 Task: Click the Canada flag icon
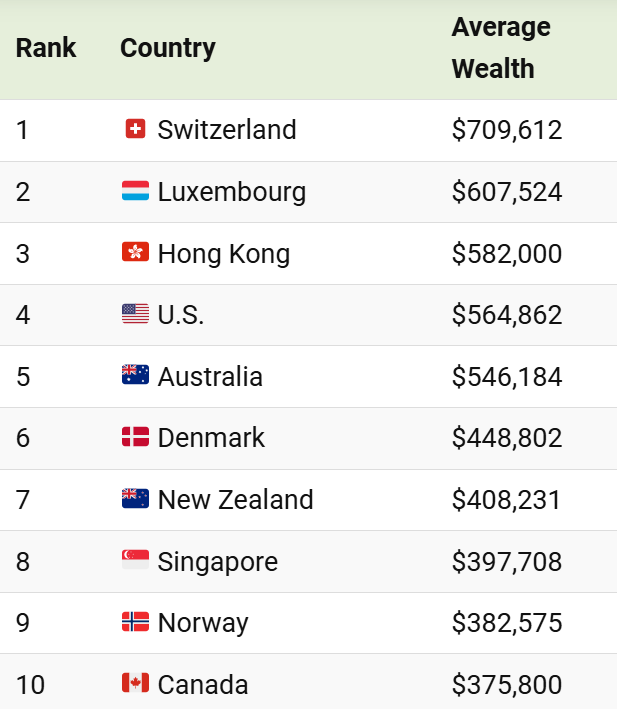click(x=135, y=683)
